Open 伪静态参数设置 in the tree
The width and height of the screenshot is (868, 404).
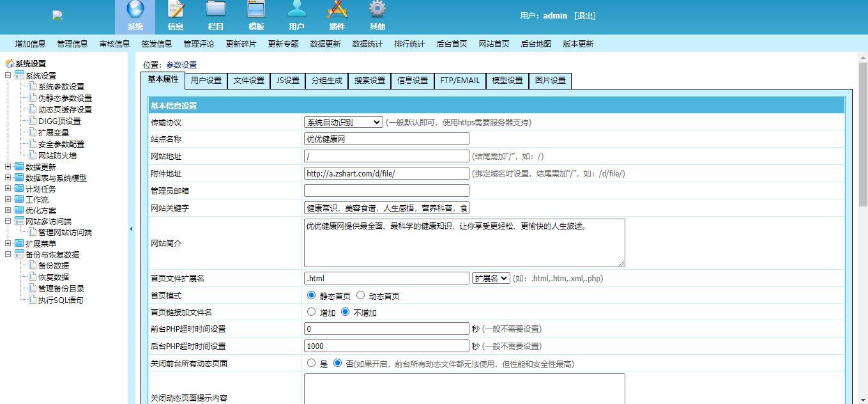click(x=65, y=98)
